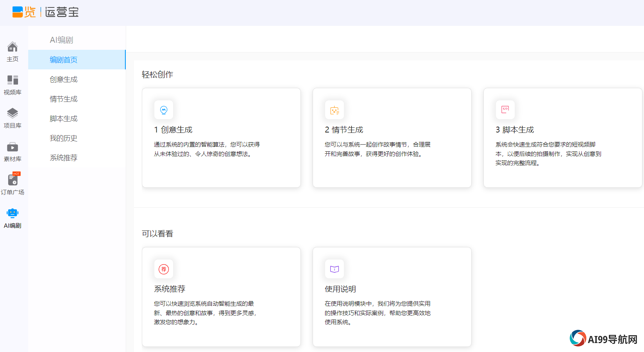This screenshot has width=644, height=352.
Task: Click the 脚本生成 code card icon
Action: point(505,110)
